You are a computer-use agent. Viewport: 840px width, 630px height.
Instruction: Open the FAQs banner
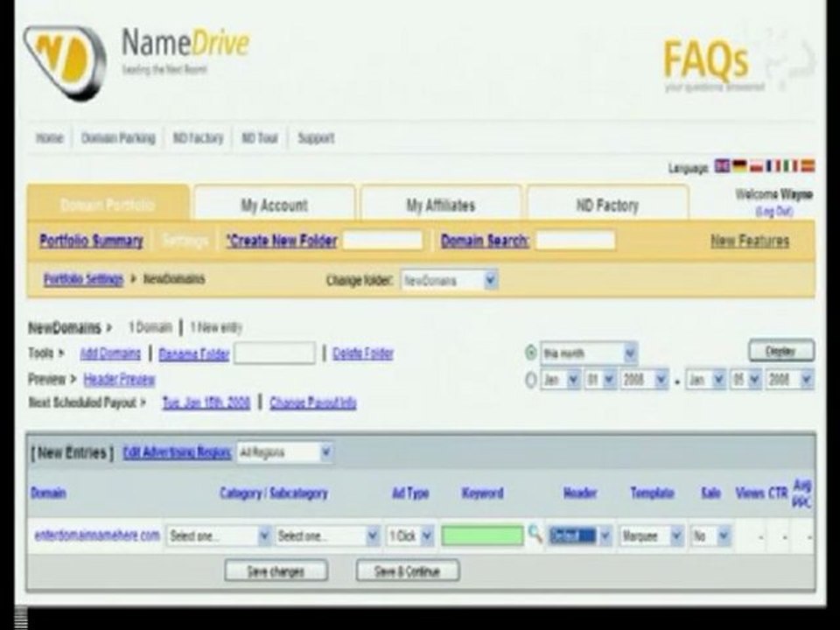pyautogui.click(x=739, y=63)
